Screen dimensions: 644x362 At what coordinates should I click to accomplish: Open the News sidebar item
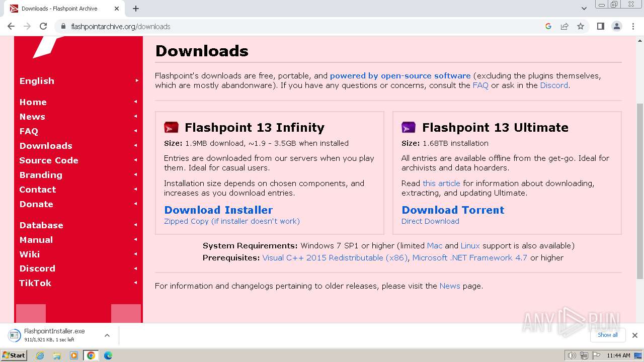click(x=78, y=117)
